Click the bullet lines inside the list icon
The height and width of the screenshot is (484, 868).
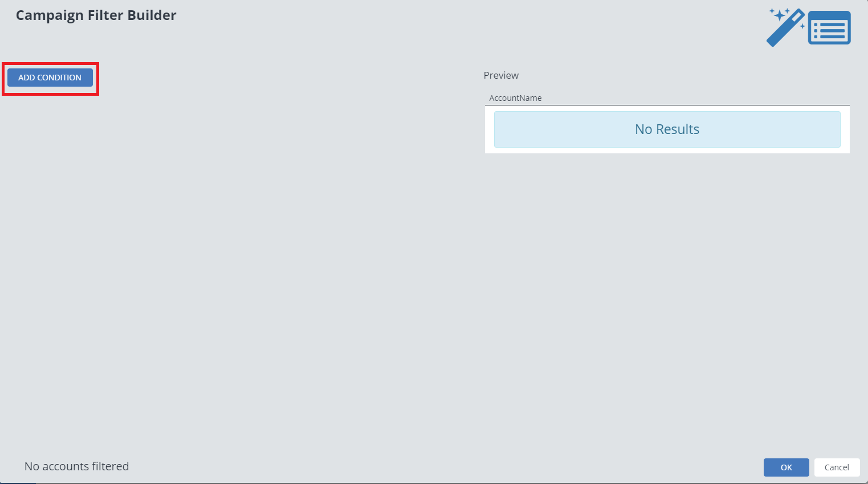(x=831, y=30)
